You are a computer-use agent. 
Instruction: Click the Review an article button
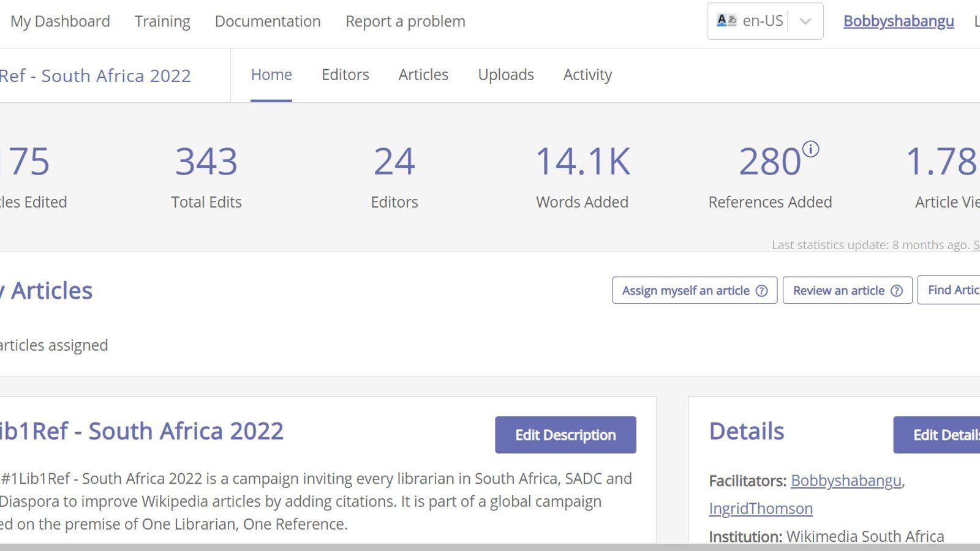848,290
